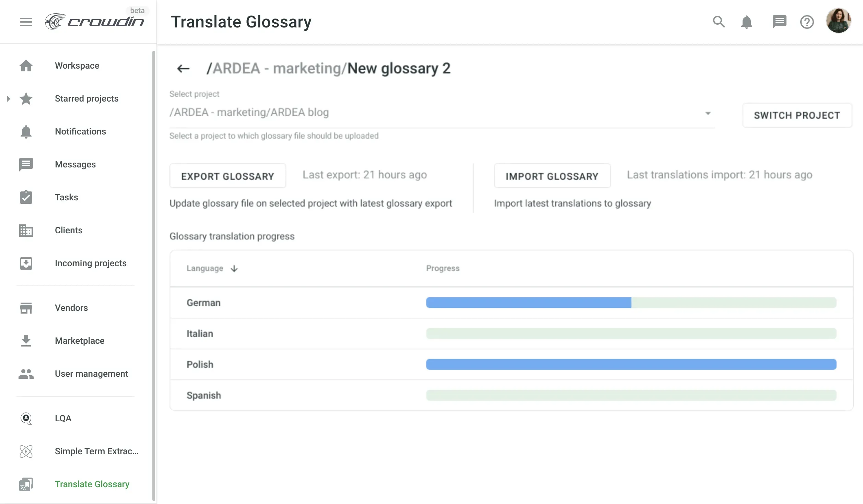Viewport: 863px width, 504px height.
Task: Open Clients via the building icon
Action: tap(26, 230)
